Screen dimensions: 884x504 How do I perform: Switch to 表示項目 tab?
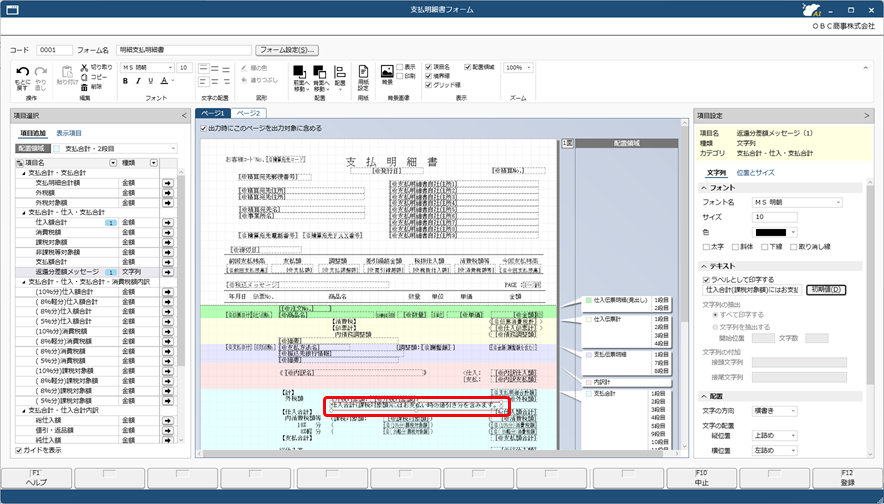[69, 133]
